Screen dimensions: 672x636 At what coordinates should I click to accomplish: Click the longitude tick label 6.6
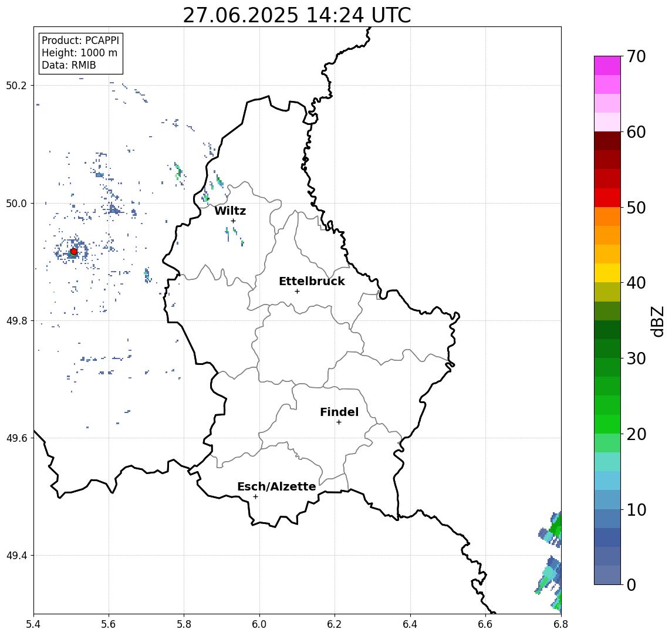[x=485, y=624]
